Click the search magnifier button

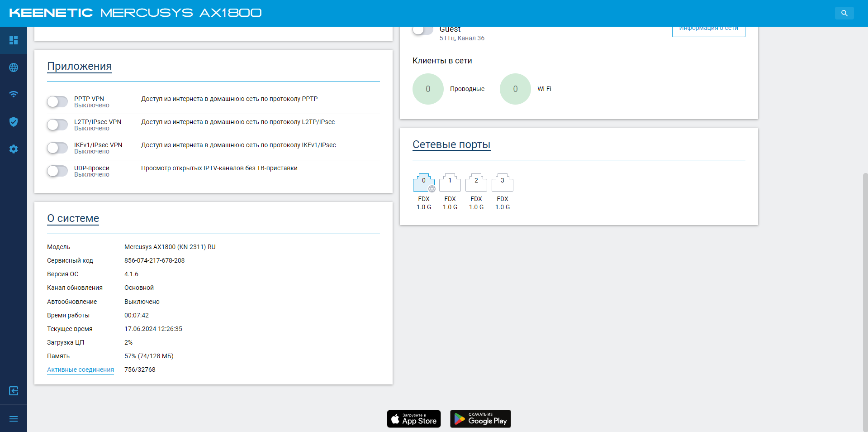point(844,13)
